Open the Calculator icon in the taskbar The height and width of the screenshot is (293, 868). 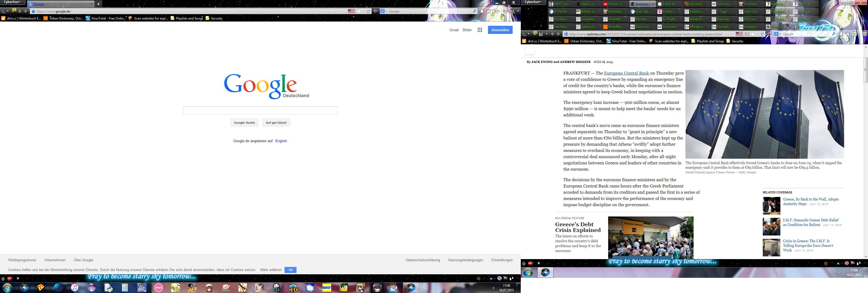[125, 288]
